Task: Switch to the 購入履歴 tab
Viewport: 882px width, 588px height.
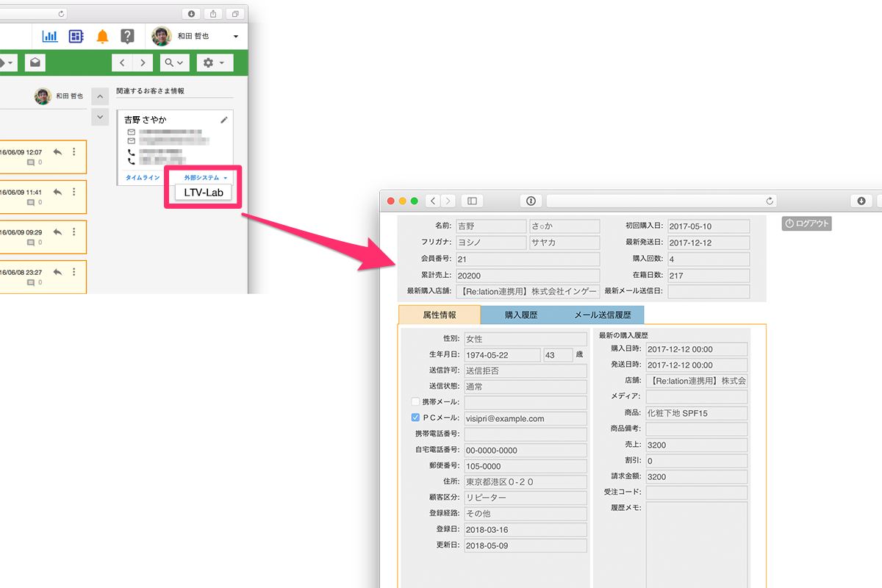Action: coord(521,315)
